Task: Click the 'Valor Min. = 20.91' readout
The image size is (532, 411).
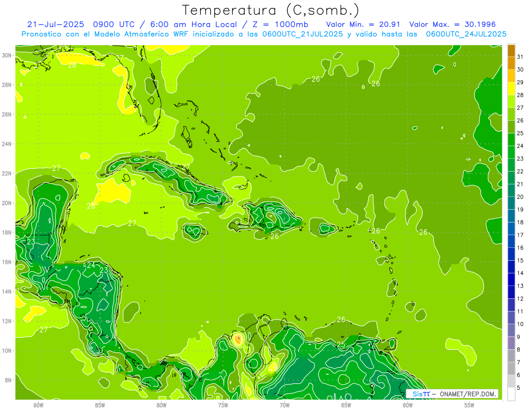Action: pos(364,25)
